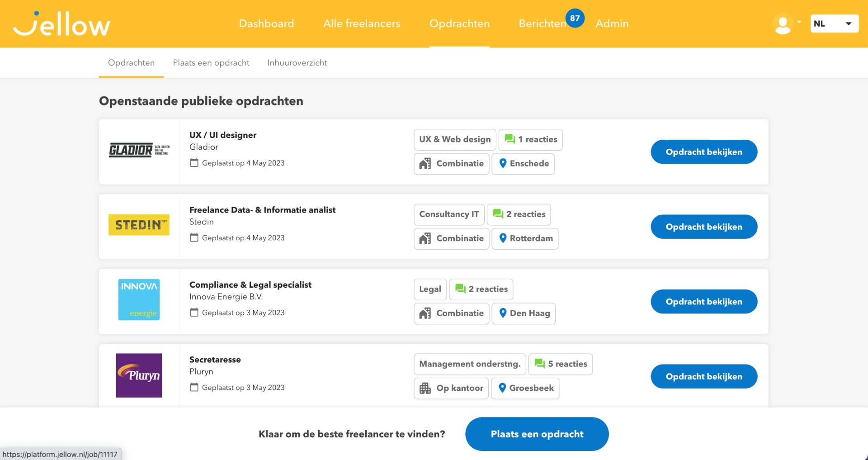Open the NL language dropdown
Screen dimensions: 868x460
[834, 23]
